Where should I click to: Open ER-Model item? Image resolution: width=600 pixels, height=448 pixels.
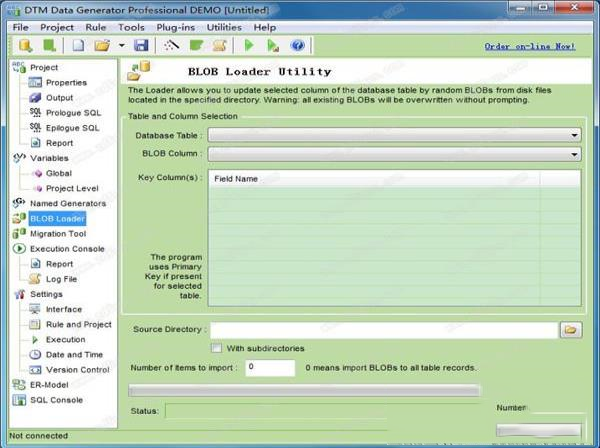49,385
